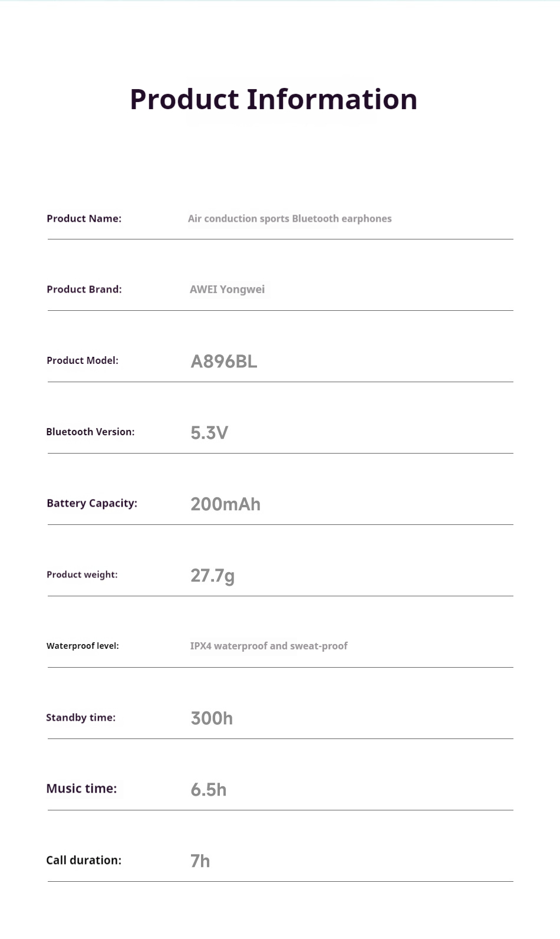This screenshot has height=939, width=560.
Task: Click the Call duration label
Action: point(84,860)
